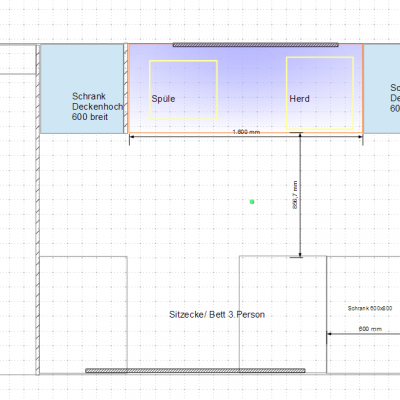Select the hatched window bar at bottom wall
Screen dimensions: 400x400
[195, 371]
